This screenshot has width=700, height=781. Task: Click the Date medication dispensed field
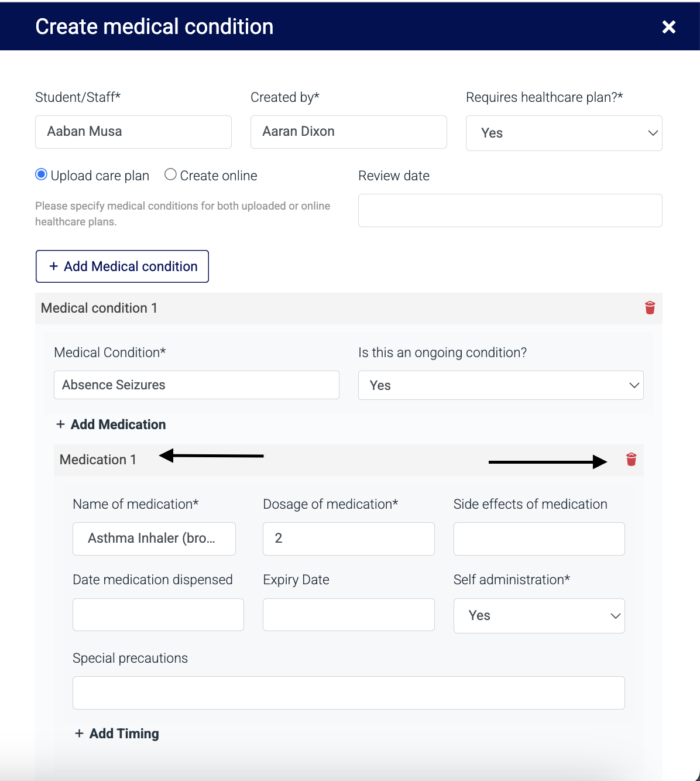[158, 615]
